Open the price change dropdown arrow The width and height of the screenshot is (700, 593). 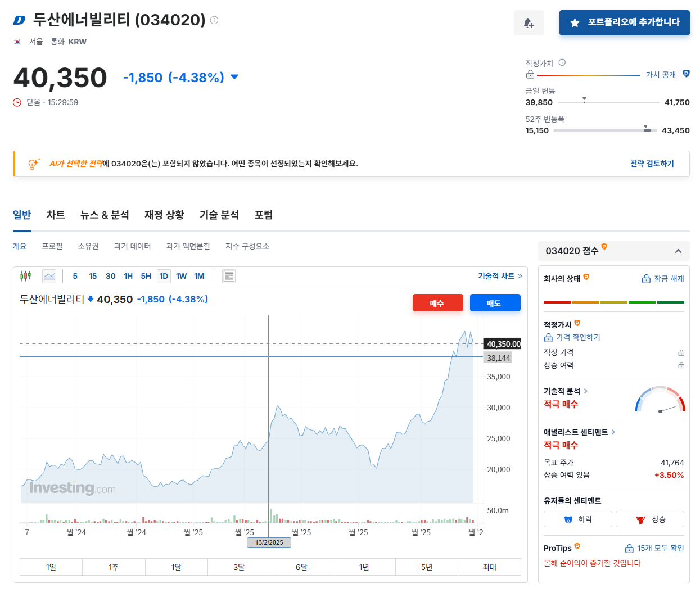[x=234, y=77]
